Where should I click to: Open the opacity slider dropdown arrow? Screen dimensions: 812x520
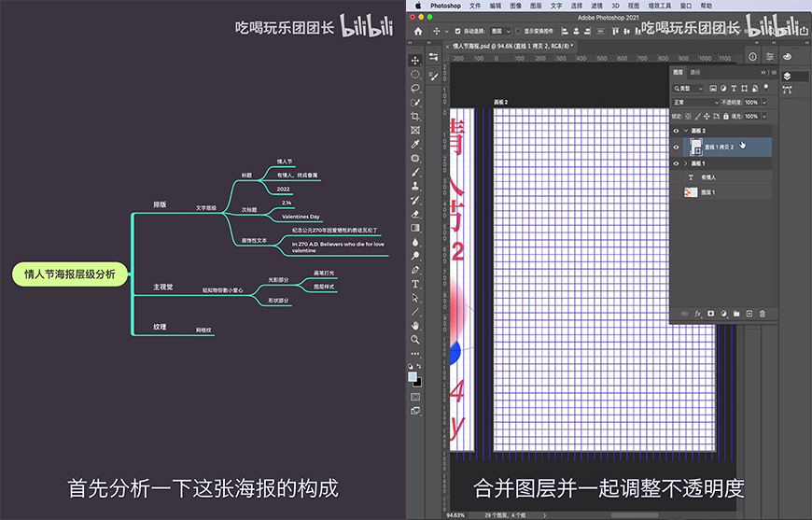(x=763, y=103)
